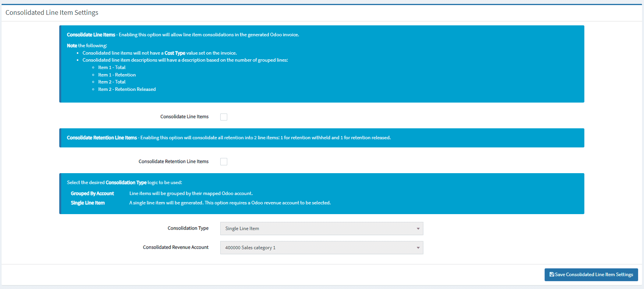The image size is (644, 289).
Task: Click the "Consolidation Type" field label
Action: [188, 228]
